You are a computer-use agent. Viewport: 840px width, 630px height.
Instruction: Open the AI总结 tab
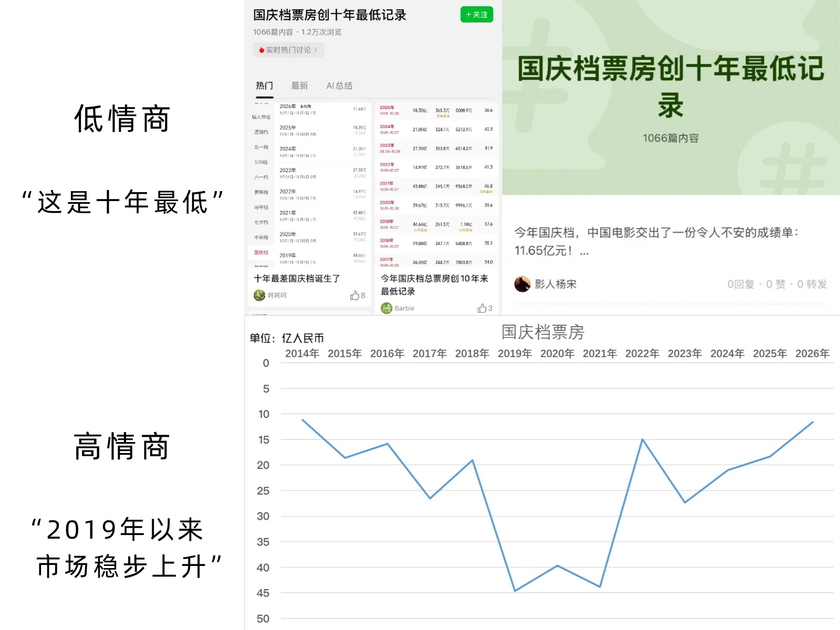339,86
